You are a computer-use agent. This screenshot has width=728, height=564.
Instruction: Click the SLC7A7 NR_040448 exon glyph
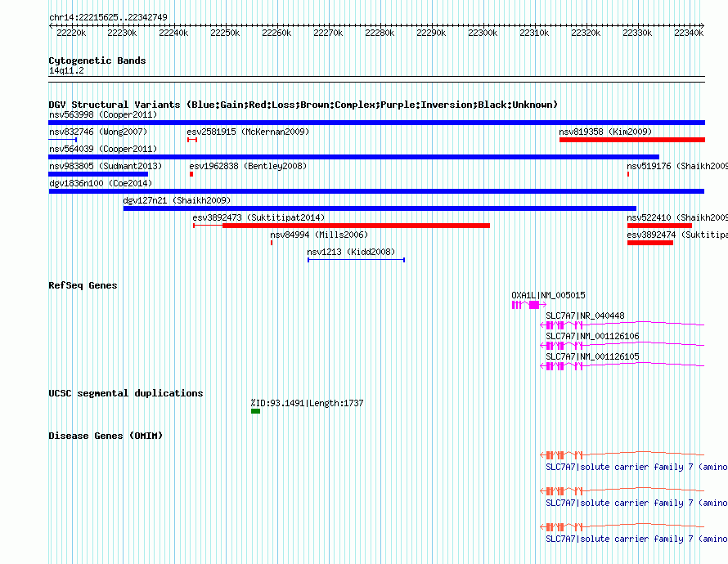pos(622,325)
